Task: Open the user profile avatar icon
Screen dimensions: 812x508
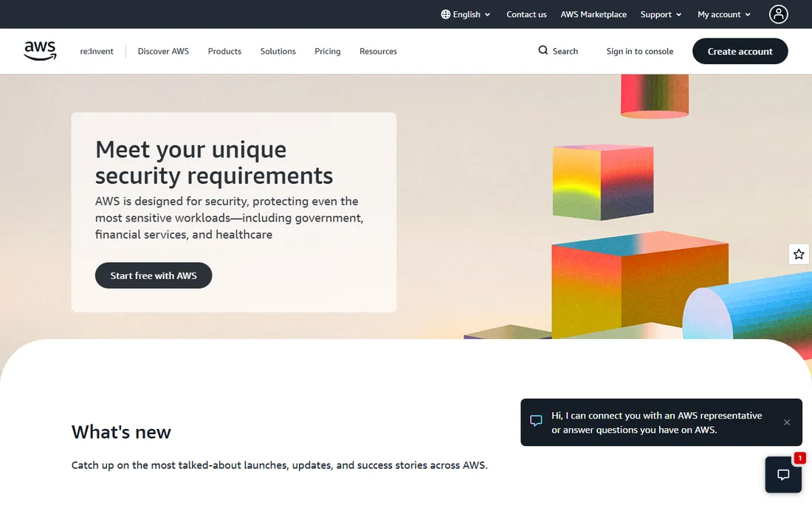Action: (x=778, y=15)
